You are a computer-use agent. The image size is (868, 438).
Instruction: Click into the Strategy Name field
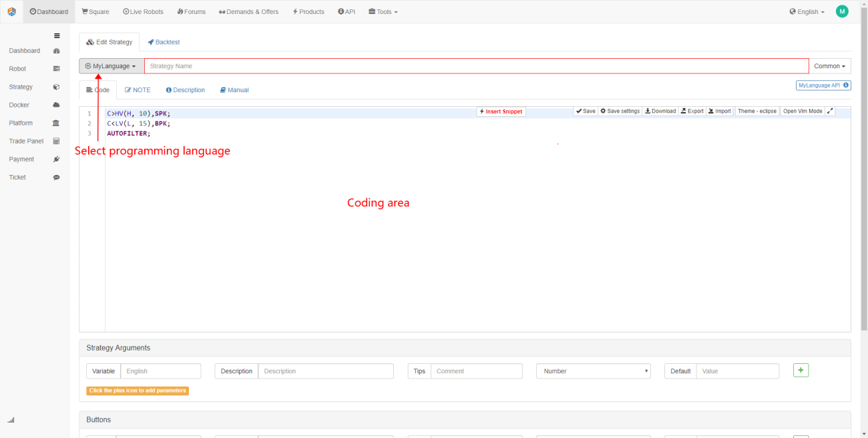476,66
